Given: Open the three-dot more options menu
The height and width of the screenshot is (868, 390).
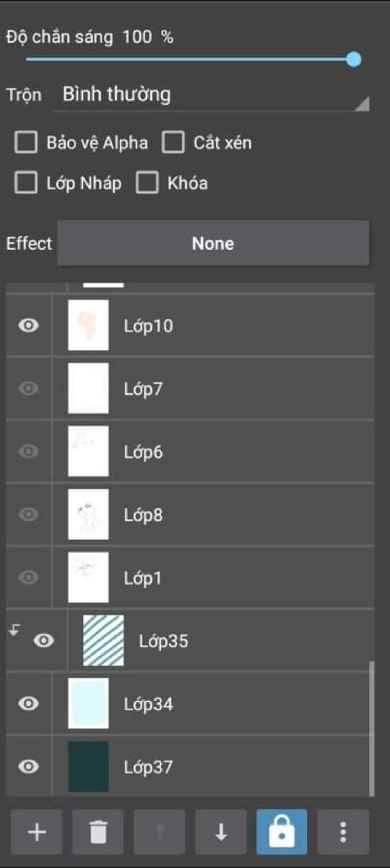Looking at the screenshot, I should click(343, 832).
